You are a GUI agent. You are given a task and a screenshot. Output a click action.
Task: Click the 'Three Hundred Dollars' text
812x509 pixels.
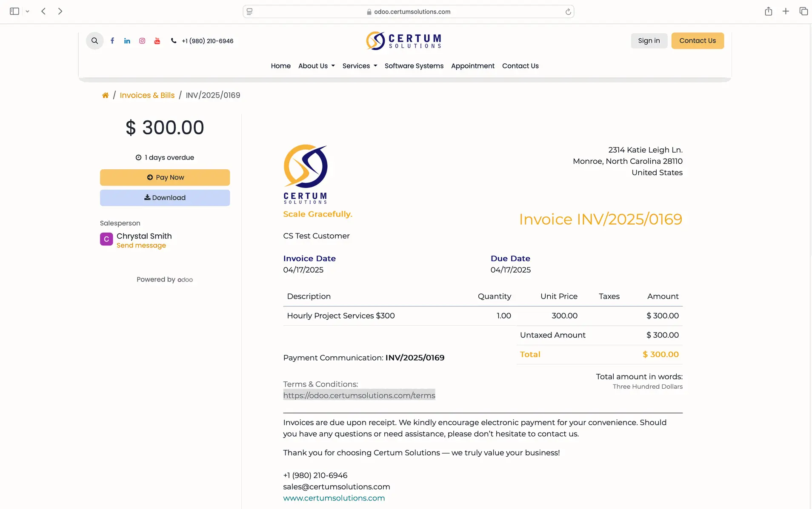coord(648,387)
